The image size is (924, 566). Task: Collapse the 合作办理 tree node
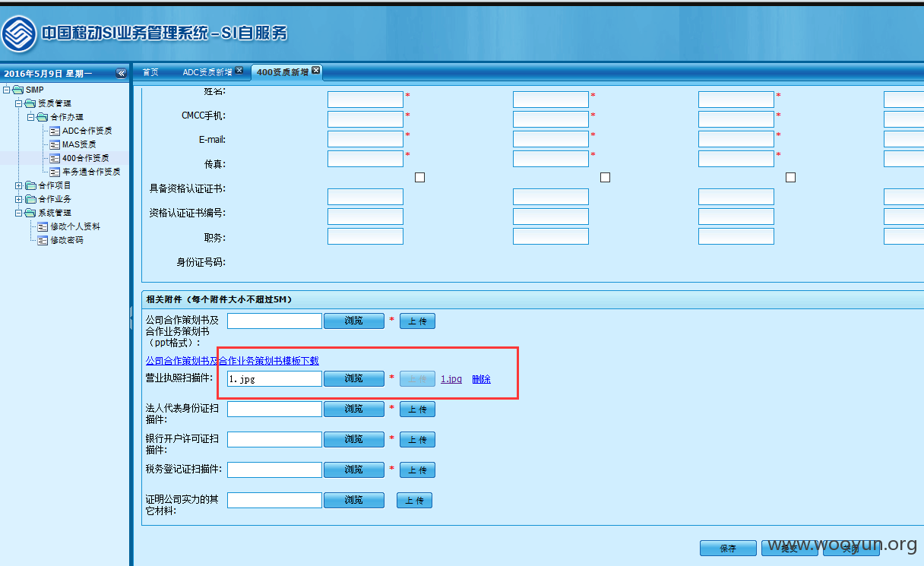(30, 117)
